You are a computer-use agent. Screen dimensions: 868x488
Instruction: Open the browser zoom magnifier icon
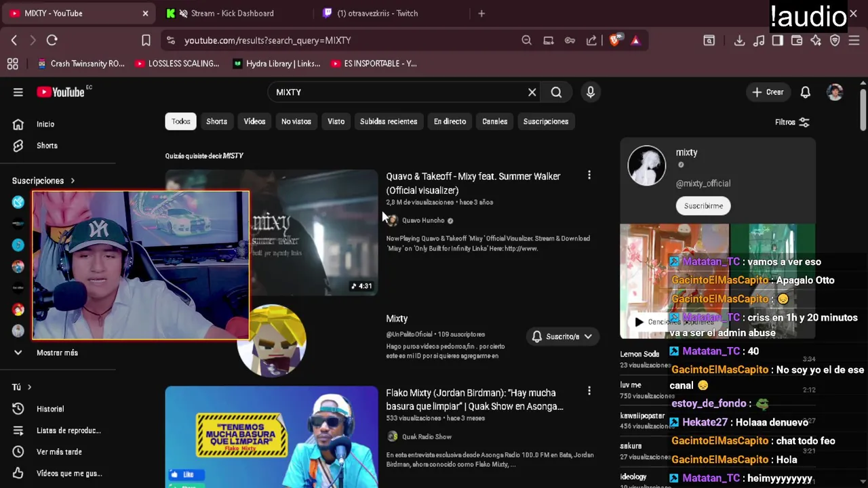pos(526,41)
